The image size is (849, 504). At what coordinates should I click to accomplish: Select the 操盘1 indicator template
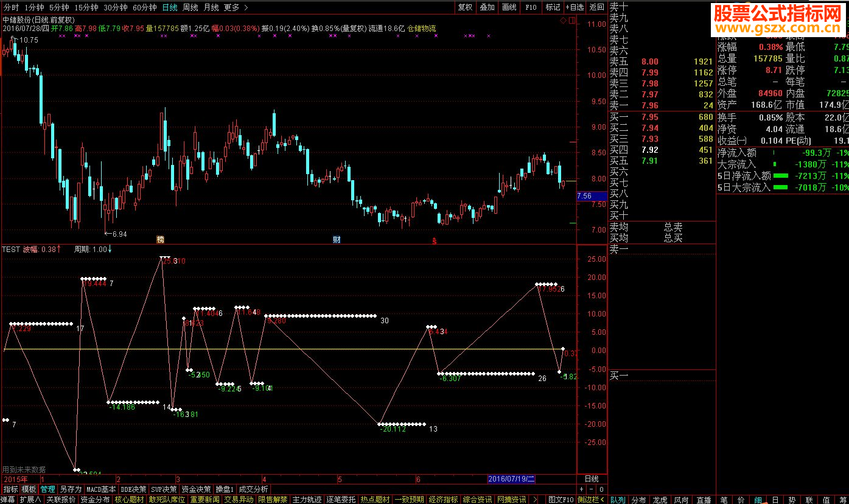225,489
